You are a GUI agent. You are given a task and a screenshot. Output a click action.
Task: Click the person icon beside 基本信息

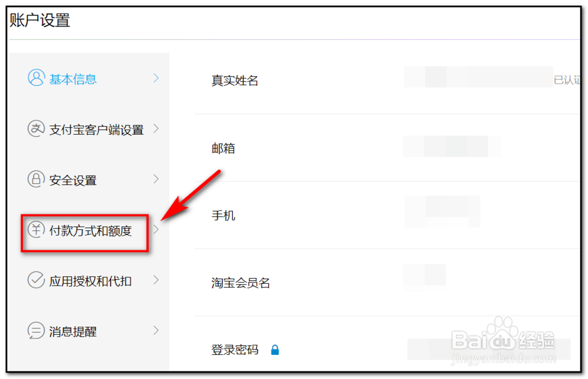pyautogui.click(x=36, y=78)
